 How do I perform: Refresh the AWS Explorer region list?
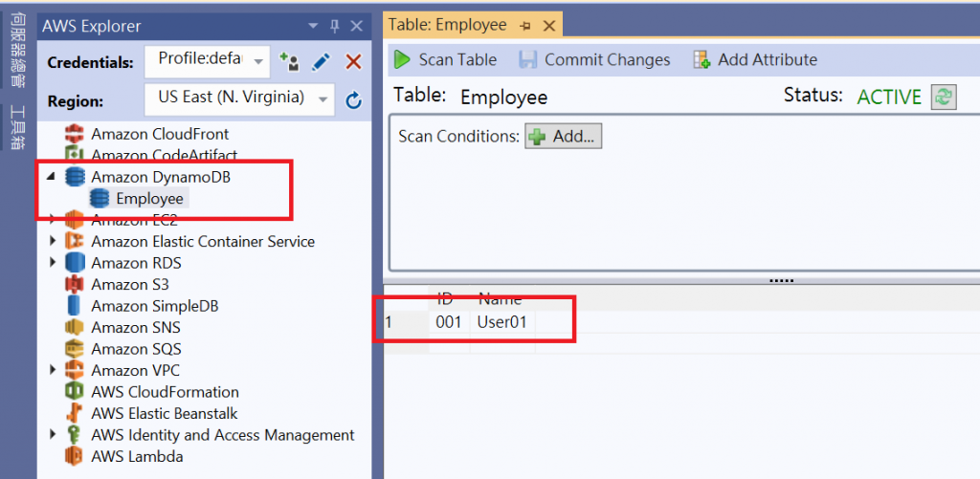pyautogui.click(x=354, y=100)
